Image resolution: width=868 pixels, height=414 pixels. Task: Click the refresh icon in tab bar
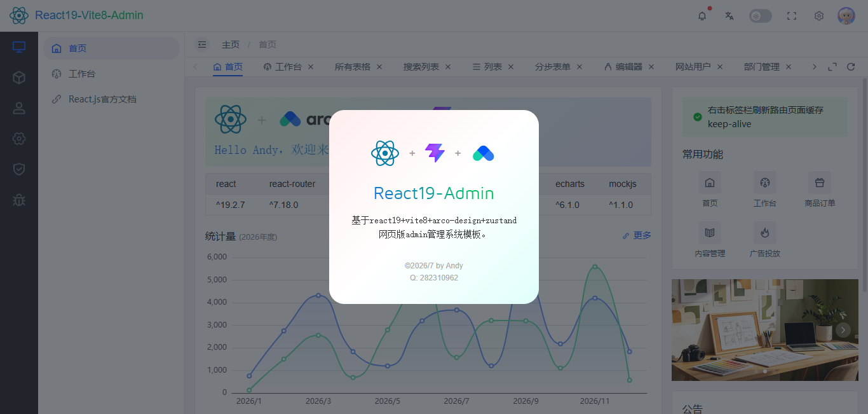click(x=851, y=67)
